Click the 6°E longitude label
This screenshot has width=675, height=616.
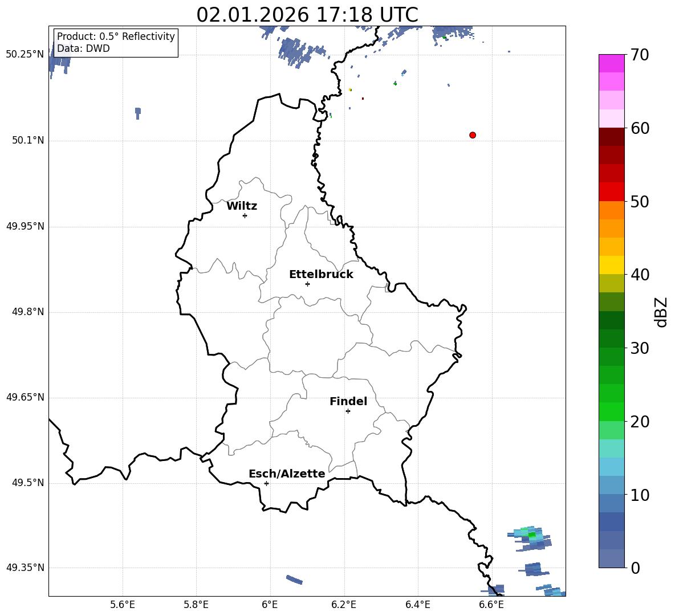[270, 605]
